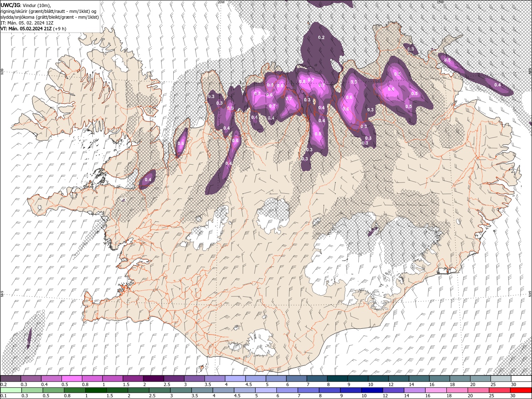Click the 0.2 swatch in the top snow scale
The height and width of the screenshot is (399, 532).
tap(11, 379)
